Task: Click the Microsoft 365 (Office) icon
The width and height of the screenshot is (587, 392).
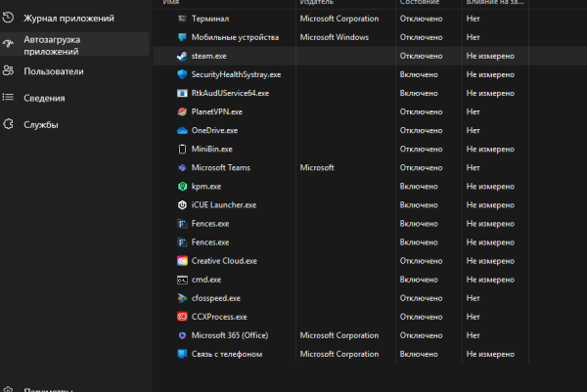Action: click(x=182, y=335)
